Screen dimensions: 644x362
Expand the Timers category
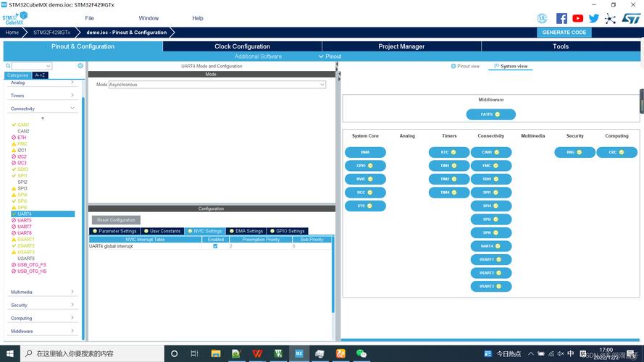[x=42, y=96]
